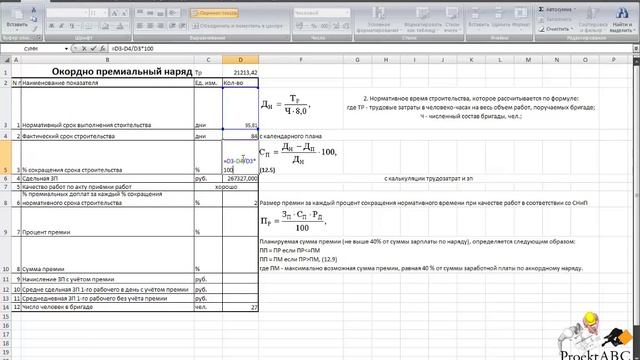Toggle highlighted Wrap Text button
Viewport: 640px width, 360px height.
click(x=214, y=13)
